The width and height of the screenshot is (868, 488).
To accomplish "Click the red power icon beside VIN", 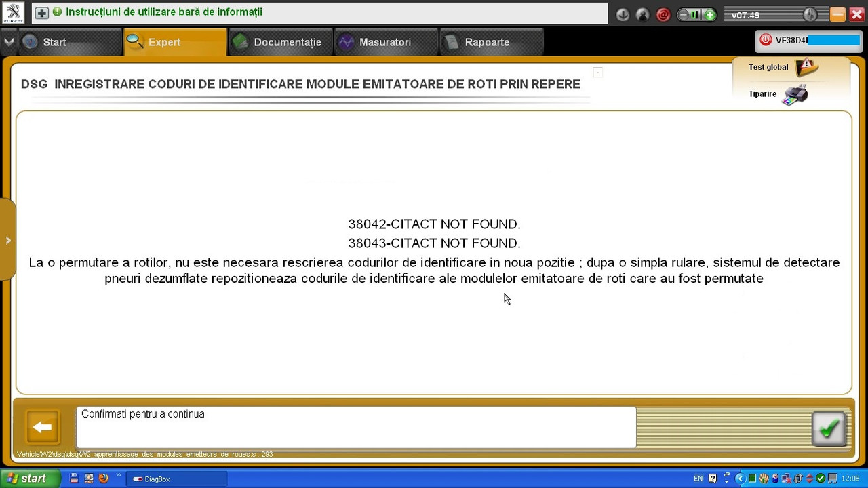I will click(x=766, y=40).
